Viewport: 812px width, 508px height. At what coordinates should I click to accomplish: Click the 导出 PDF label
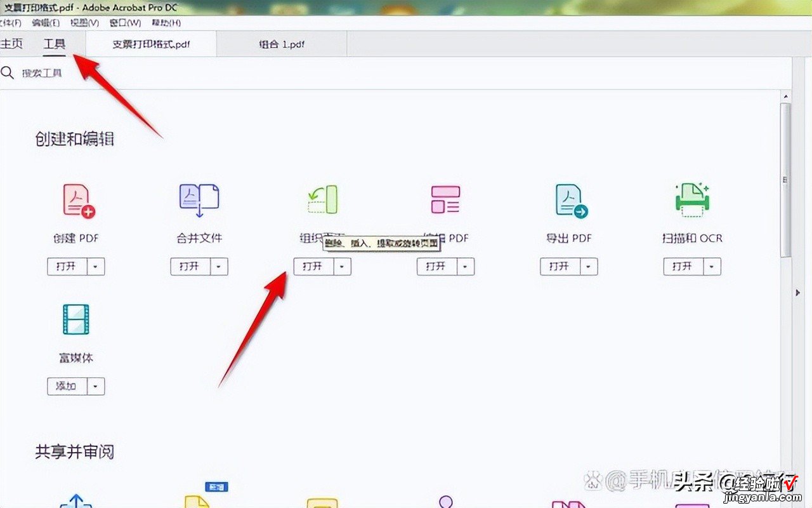[x=569, y=239]
